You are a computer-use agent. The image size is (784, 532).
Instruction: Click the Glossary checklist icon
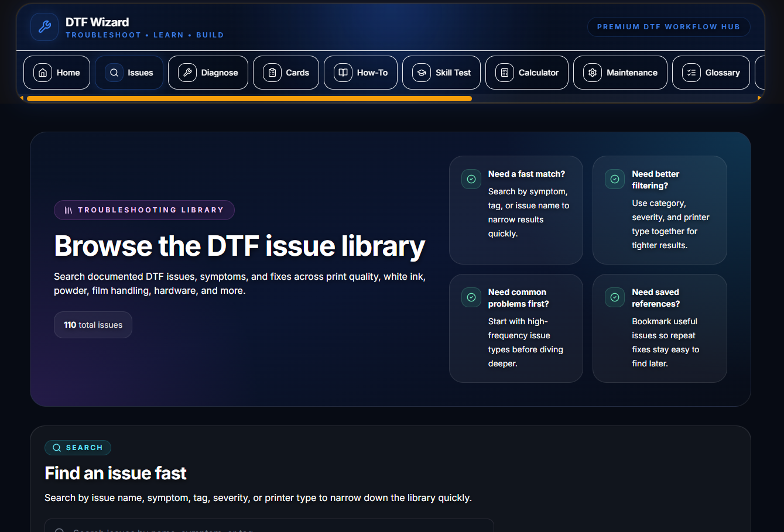click(x=691, y=73)
